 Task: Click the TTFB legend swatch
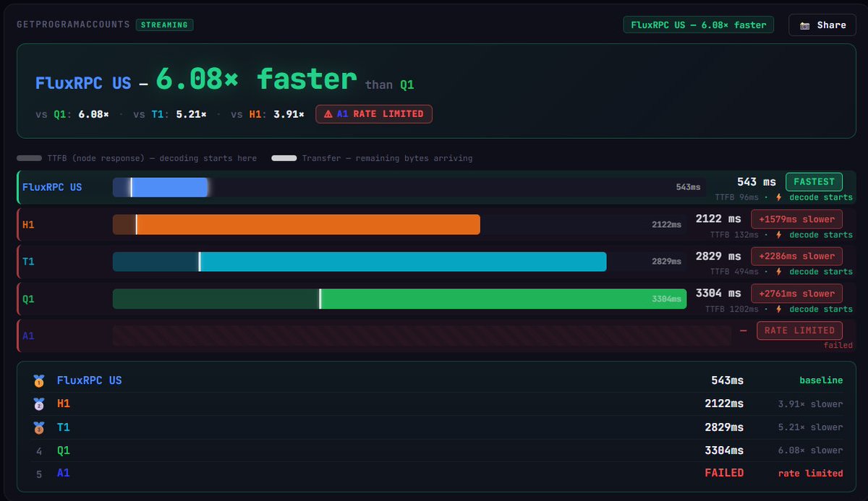point(29,158)
